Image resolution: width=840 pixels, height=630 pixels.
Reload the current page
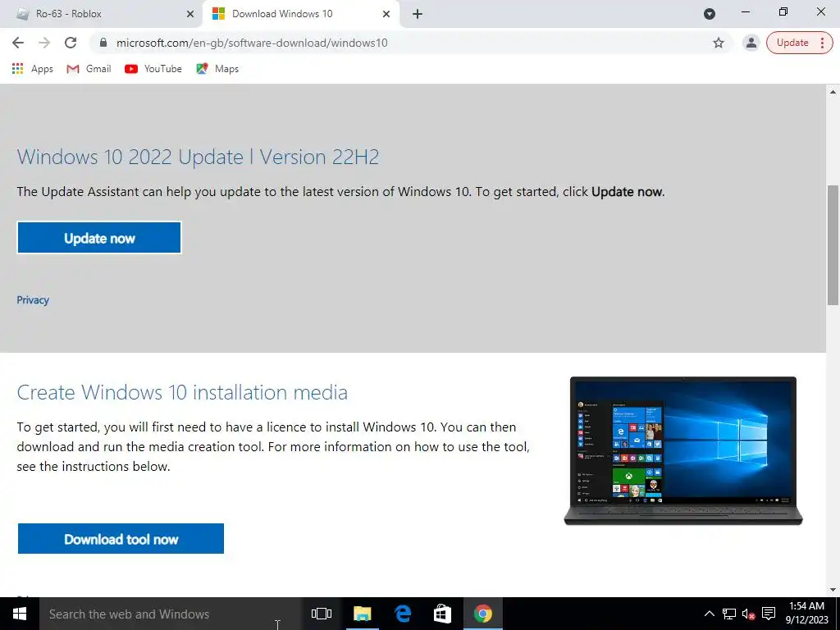pyautogui.click(x=71, y=43)
